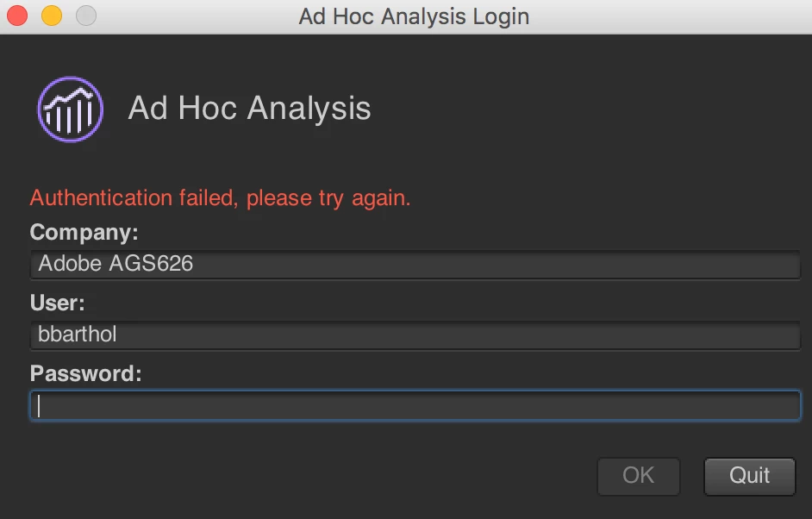
Task: Click the "Password:" label
Action: (x=85, y=373)
